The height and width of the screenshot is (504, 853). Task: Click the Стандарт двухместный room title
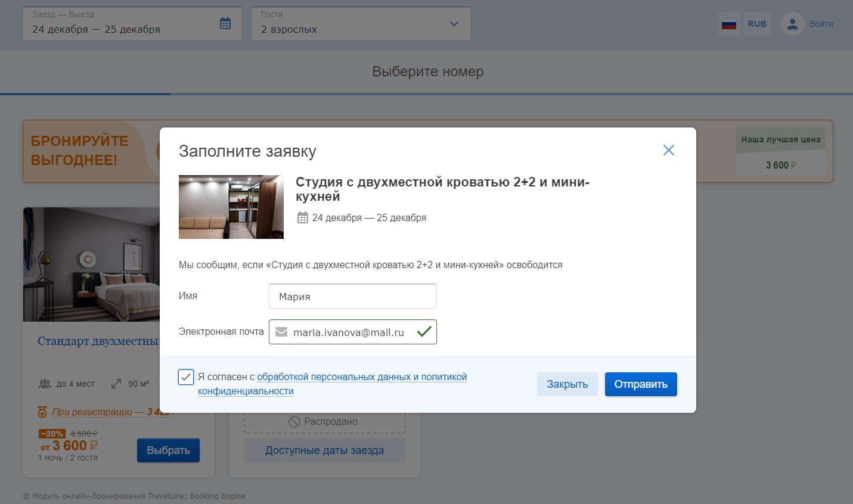coord(99,341)
